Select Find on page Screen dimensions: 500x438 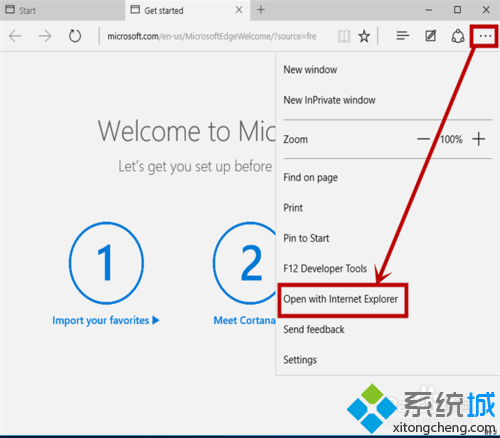(310, 178)
